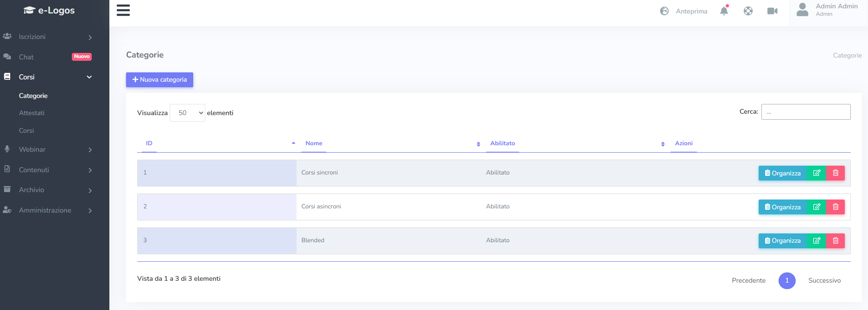This screenshot has width=868, height=310.
Task: Click the video camera icon
Action: 772,11
